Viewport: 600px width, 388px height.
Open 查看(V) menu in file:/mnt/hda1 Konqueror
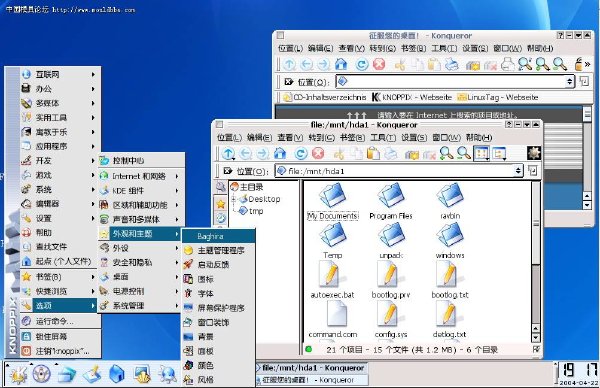pyautogui.click(x=290, y=137)
